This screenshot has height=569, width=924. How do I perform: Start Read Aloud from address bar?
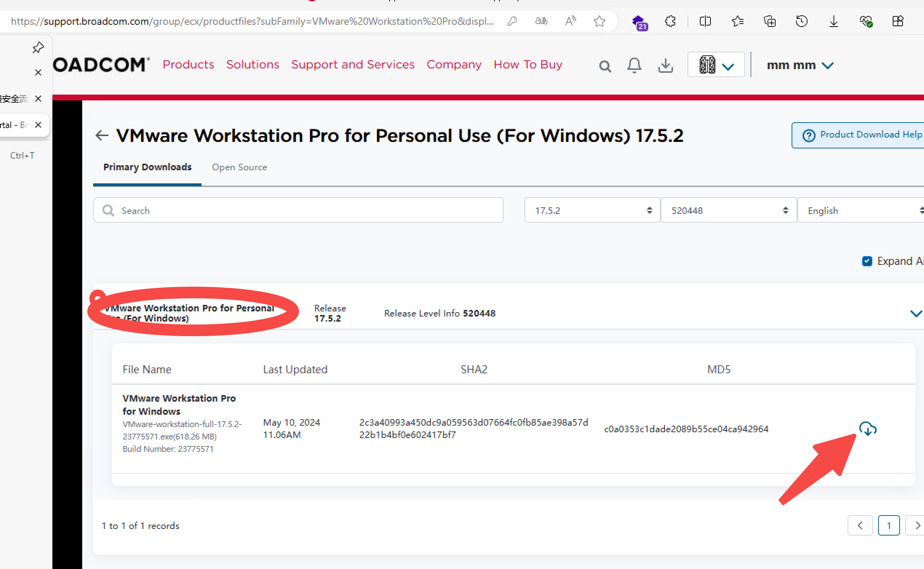pos(570,21)
